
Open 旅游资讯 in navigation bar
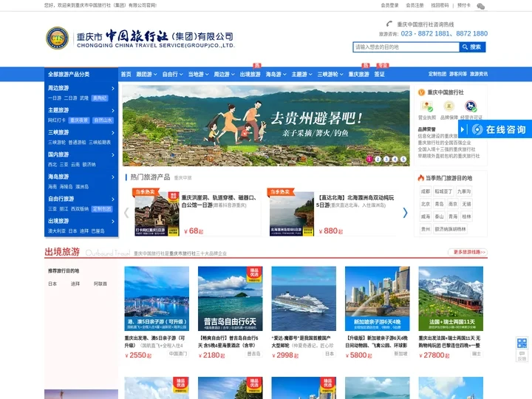pyautogui.click(x=479, y=74)
